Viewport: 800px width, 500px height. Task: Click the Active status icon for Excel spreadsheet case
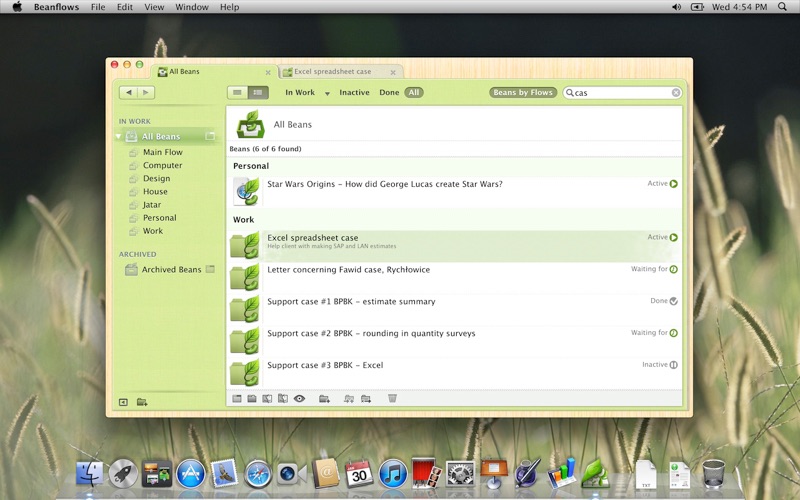[673, 237]
